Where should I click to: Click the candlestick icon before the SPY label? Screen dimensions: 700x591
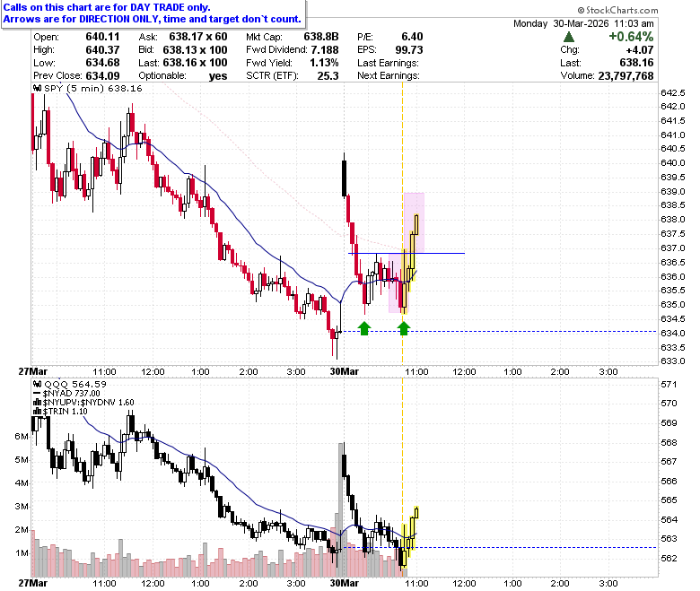[37, 88]
